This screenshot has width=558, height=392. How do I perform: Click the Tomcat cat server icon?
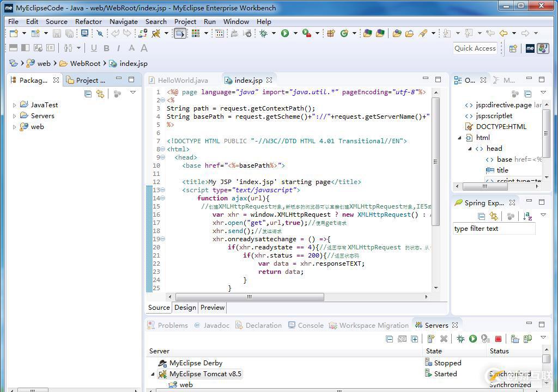[x=156, y=33]
